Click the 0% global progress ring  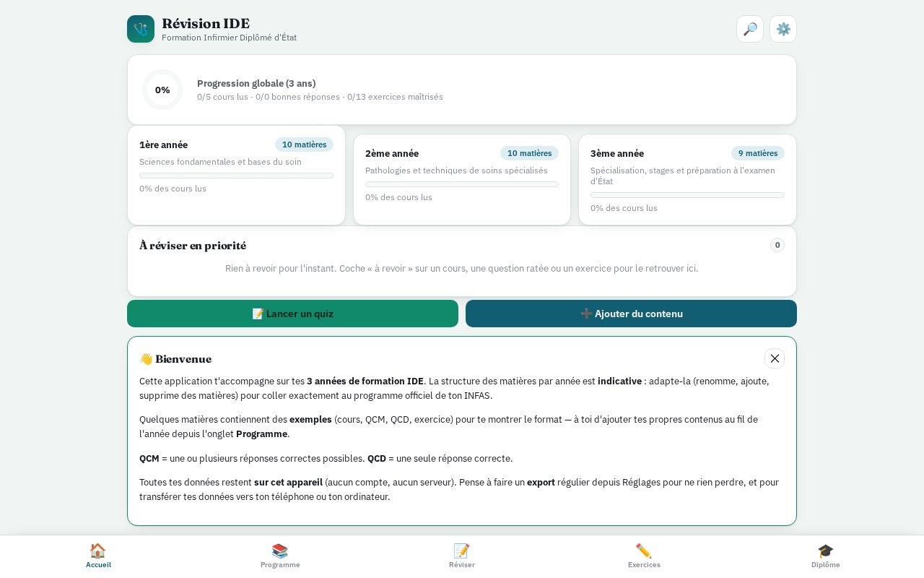[162, 90]
